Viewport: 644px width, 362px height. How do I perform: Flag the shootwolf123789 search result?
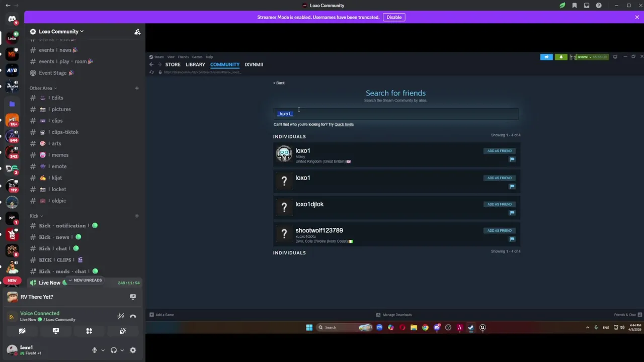pyautogui.click(x=512, y=239)
